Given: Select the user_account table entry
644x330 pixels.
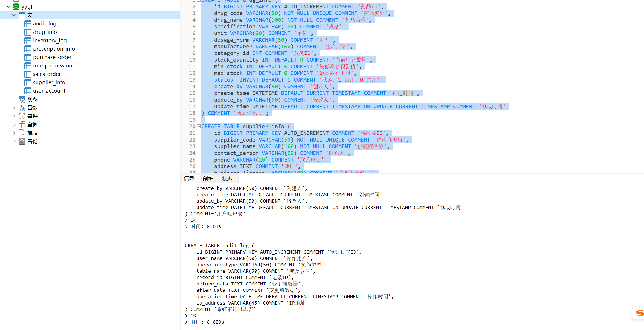Looking at the screenshot, I should [49, 91].
